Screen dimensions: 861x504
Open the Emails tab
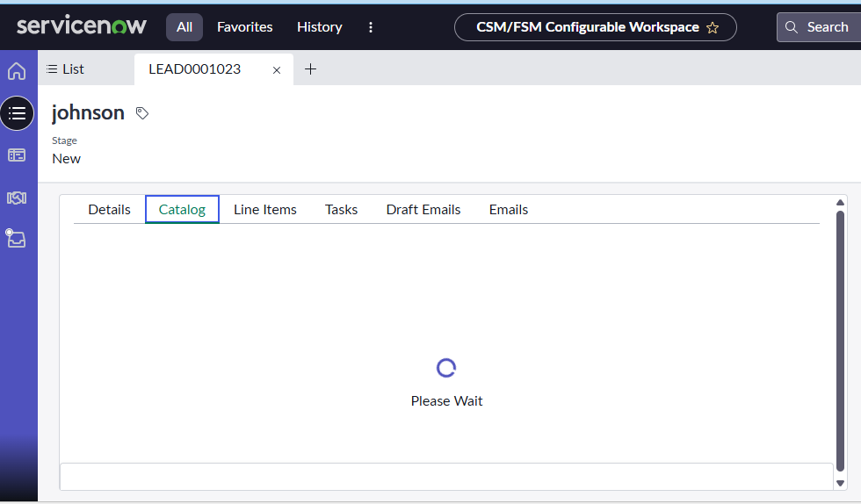[509, 209]
